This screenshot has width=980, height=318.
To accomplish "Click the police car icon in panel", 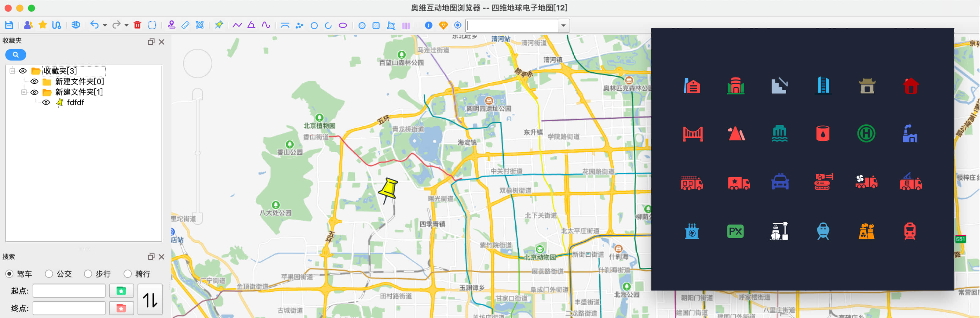I will pyautogui.click(x=780, y=182).
